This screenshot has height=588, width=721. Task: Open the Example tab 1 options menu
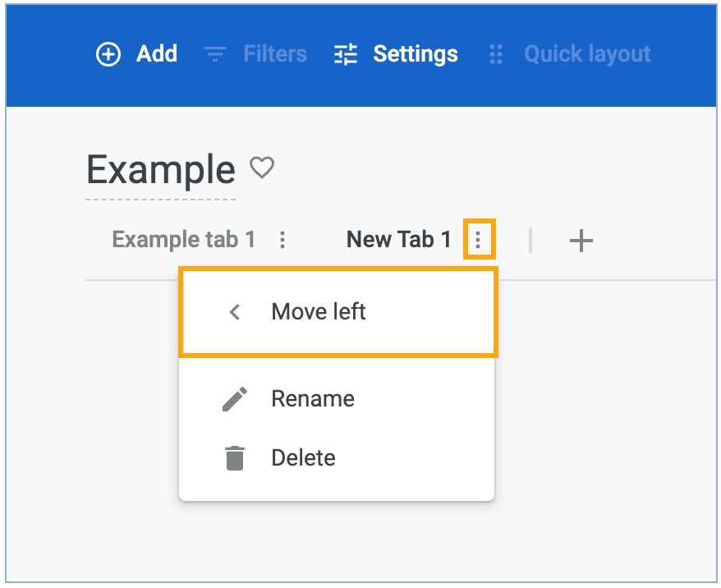[x=282, y=240]
